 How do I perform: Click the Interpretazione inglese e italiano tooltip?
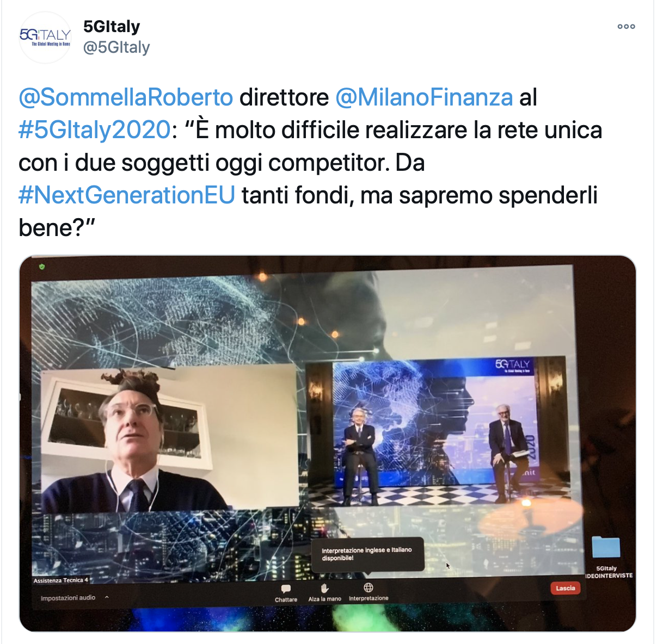point(367,554)
